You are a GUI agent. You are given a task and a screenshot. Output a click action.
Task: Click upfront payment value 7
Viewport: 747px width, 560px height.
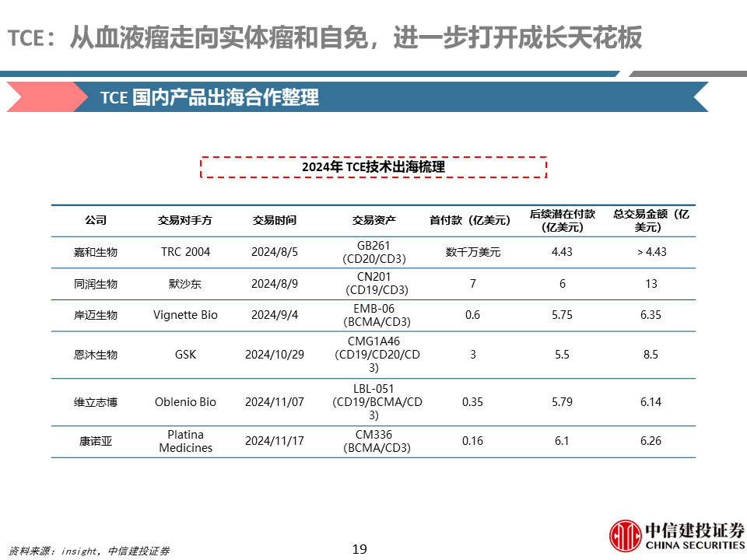[472, 284]
